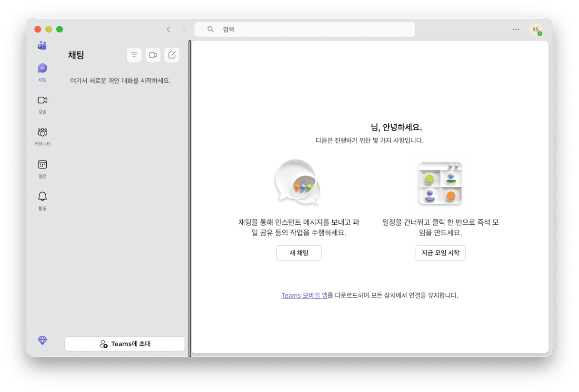Click the premium diamond icon
The width and height of the screenshot is (579, 392).
pyautogui.click(x=42, y=341)
